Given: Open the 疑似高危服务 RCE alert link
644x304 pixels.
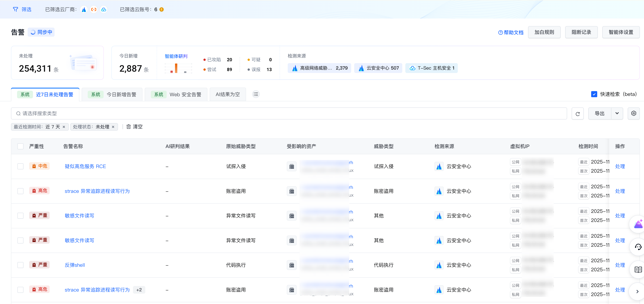Looking at the screenshot, I should point(85,167).
